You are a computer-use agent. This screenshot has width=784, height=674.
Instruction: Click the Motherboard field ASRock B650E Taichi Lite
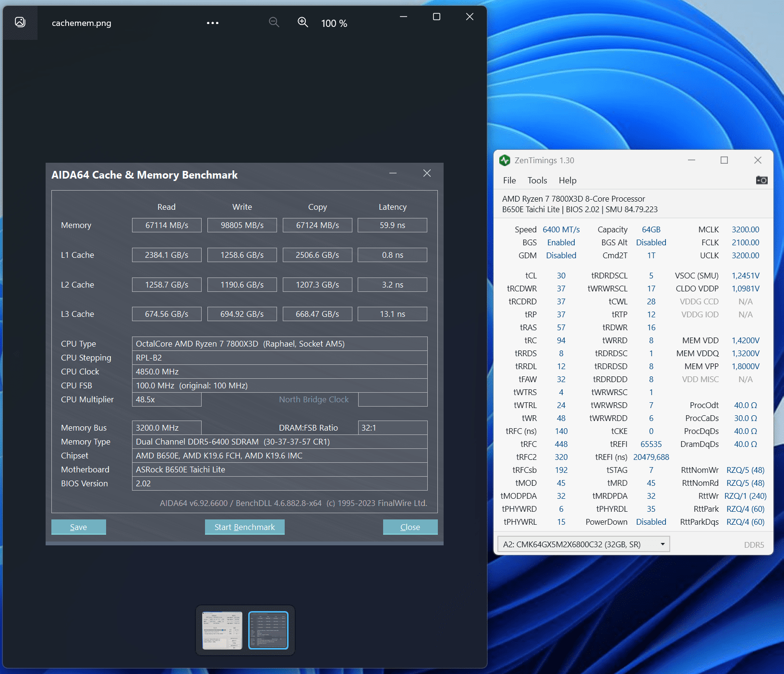(279, 469)
